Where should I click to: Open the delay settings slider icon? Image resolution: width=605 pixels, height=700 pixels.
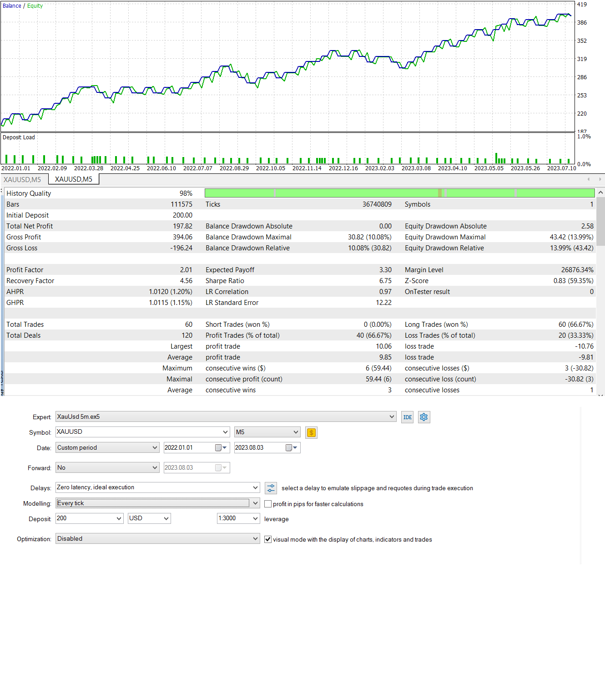[x=271, y=488]
